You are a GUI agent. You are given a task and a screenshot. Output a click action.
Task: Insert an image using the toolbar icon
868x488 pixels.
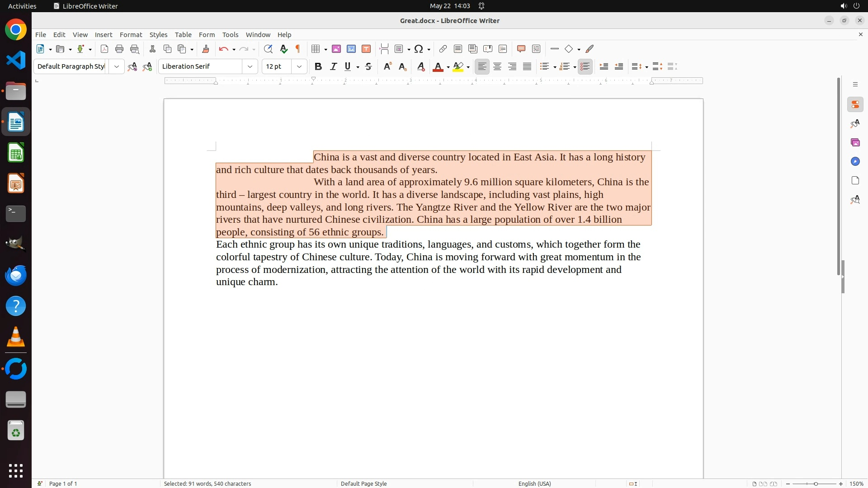pyautogui.click(x=336, y=49)
